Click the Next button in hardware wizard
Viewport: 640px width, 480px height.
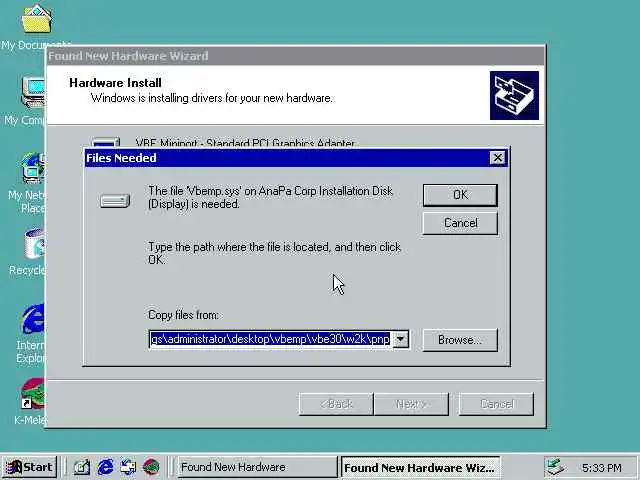411,404
